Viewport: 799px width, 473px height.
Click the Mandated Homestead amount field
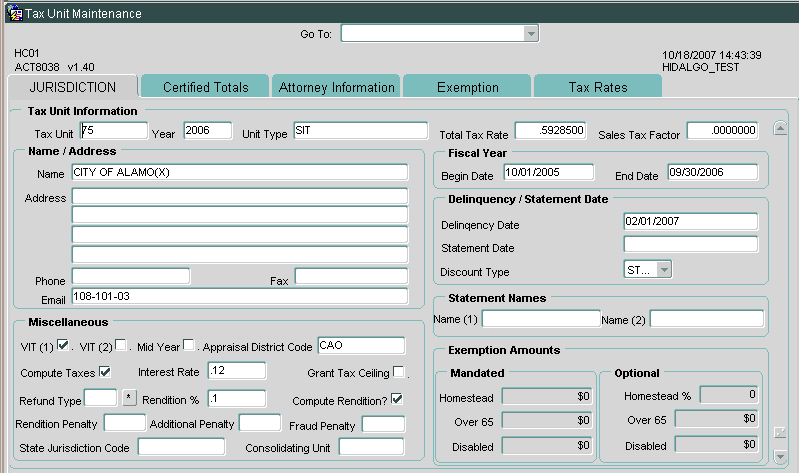(x=547, y=396)
